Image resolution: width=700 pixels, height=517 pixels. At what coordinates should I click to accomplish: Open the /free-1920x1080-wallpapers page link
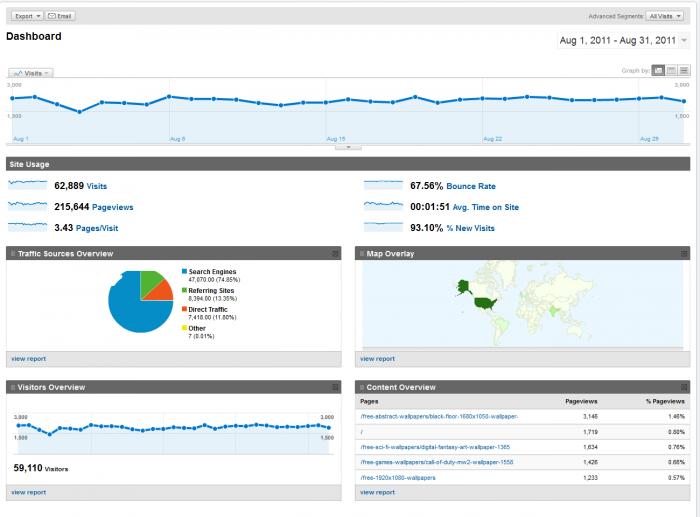[x=398, y=477]
